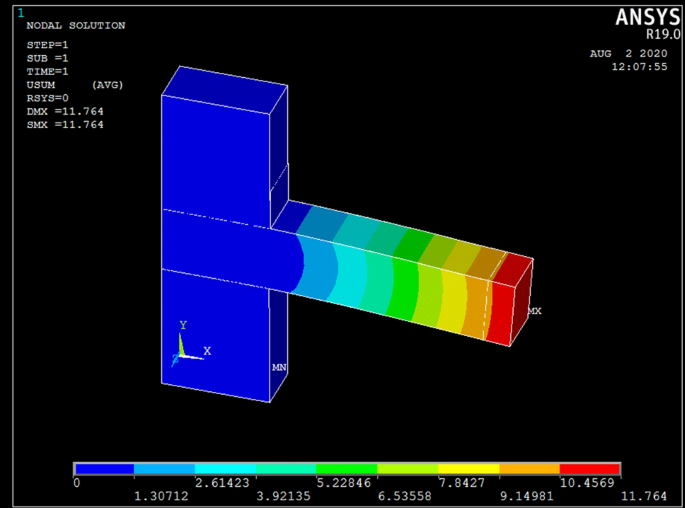The width and height of the screenshot is (685, 508).
Task: Click the MX maximum displacement marker
Action: (x=535, y=311)
